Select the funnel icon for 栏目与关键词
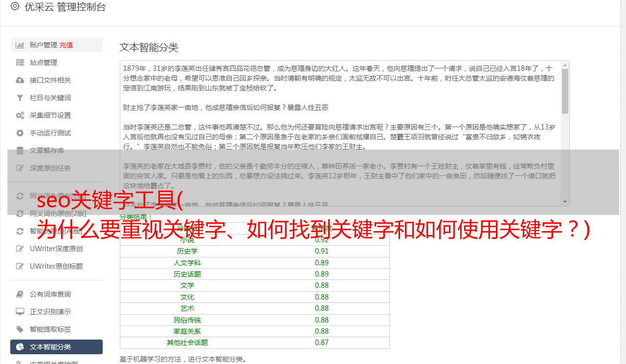 pos(19,97)
